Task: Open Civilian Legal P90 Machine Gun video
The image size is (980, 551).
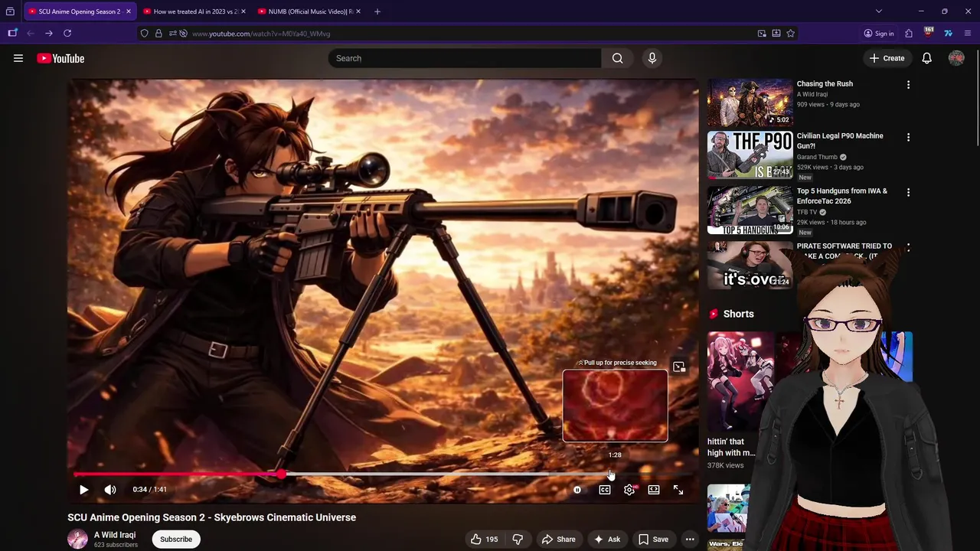Action: 750,155
